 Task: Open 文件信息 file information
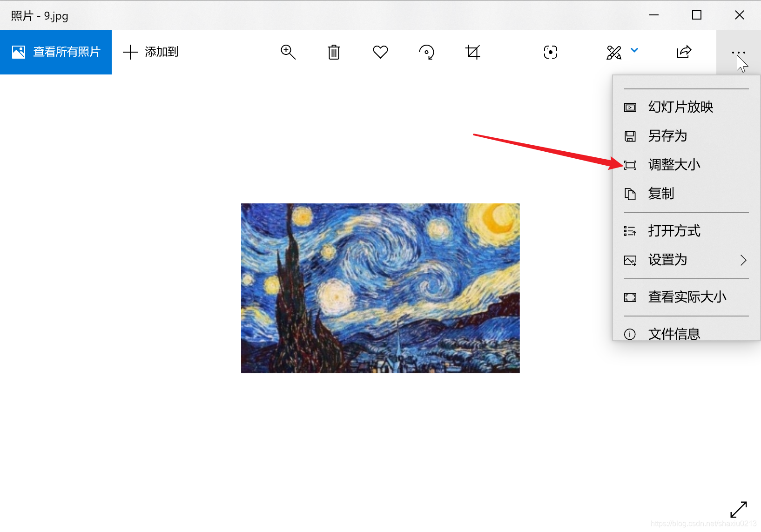[687, 333]
